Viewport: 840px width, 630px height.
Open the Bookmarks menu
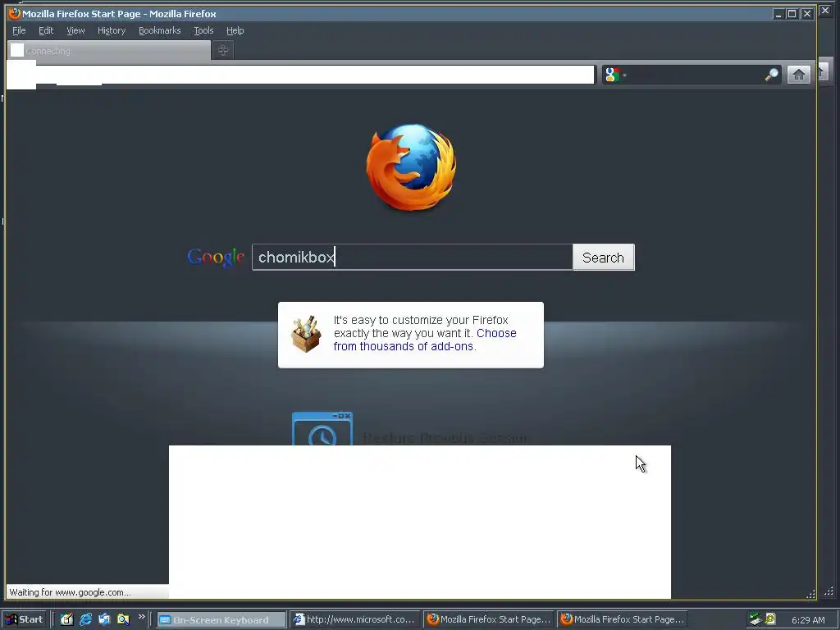tap(160, 30)
